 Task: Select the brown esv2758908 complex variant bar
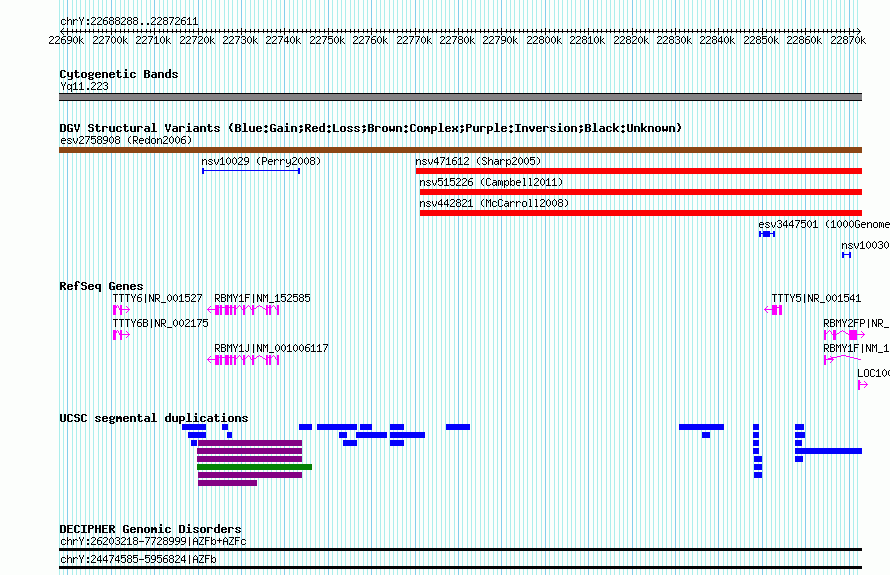click(460, 150)
